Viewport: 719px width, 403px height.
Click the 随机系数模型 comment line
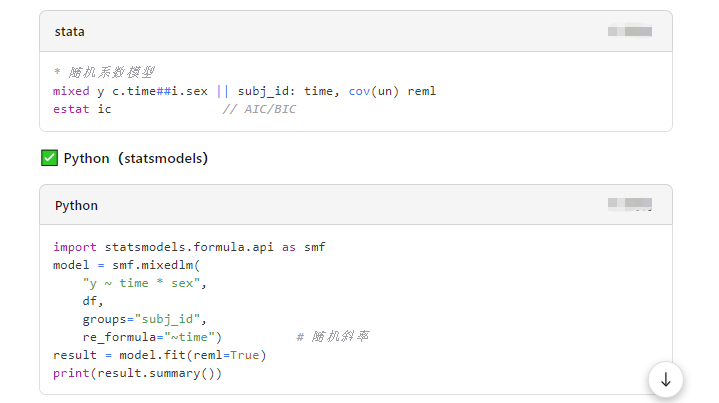(x=104, y=73)
